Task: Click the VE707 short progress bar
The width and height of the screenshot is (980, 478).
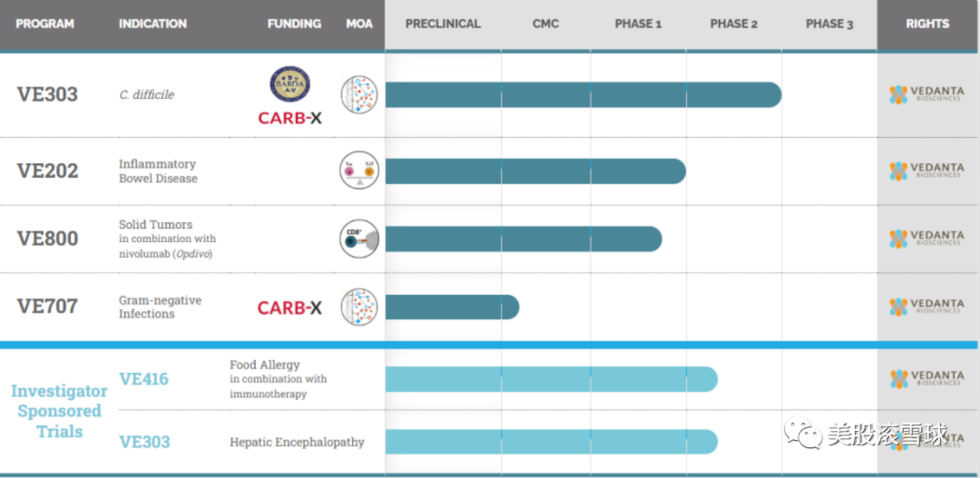Action: tap(452, 307)
